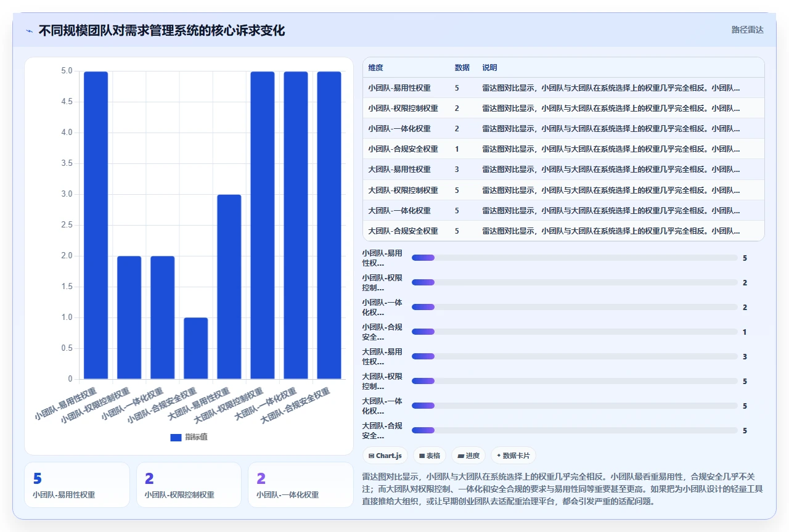Select table cell 大团队-易用性权重

click(x=399, y=169)
